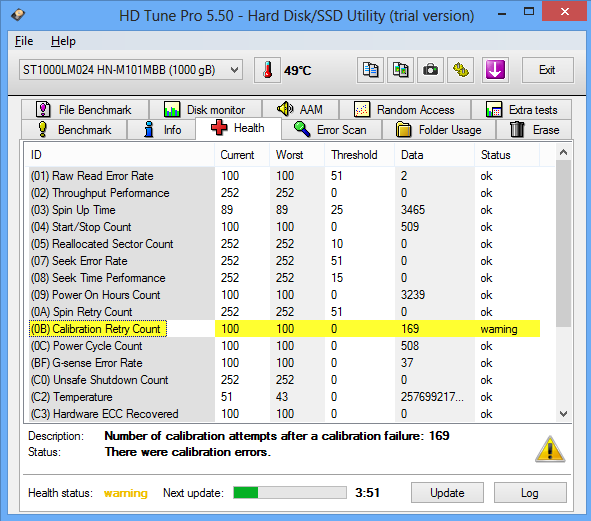Screen dimensions: 591x521
Task: Select the (08) Seek Time Performance row
Action: [x=285, y=277]
